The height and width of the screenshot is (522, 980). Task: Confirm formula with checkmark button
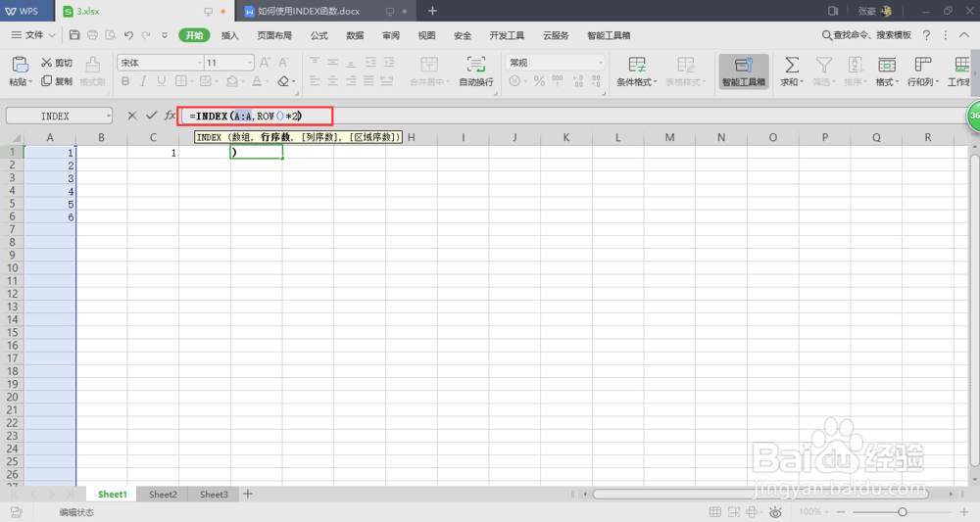151,116
